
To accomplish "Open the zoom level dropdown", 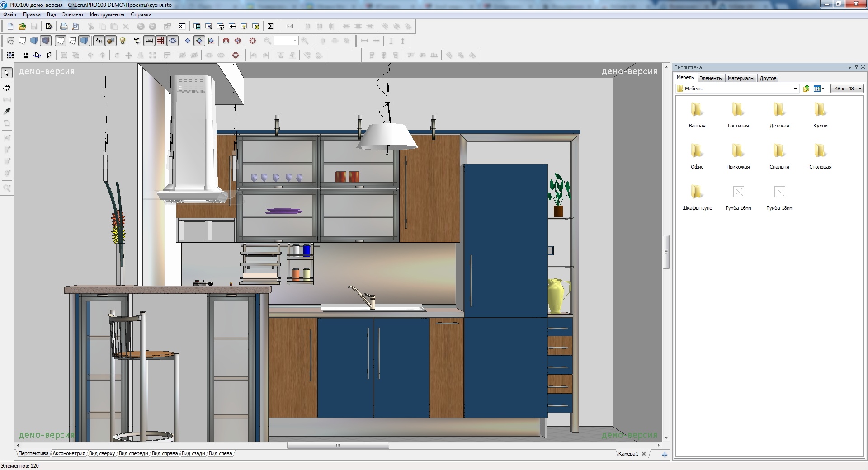I will 295,41.
